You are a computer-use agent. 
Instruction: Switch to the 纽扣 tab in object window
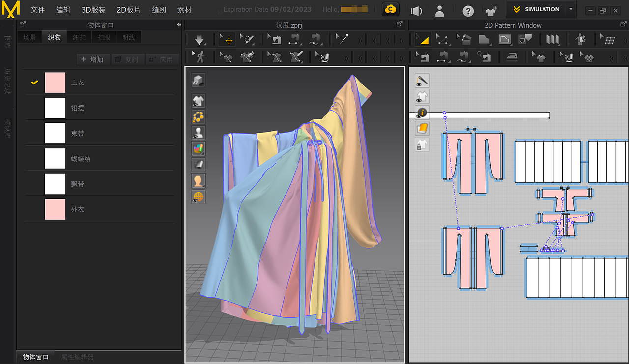(79, 37)
